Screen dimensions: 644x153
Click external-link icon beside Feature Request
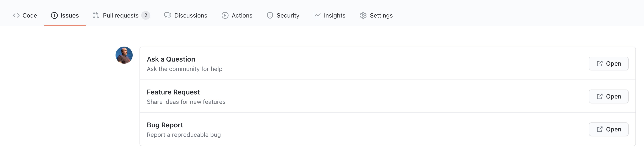coord(599,96)
